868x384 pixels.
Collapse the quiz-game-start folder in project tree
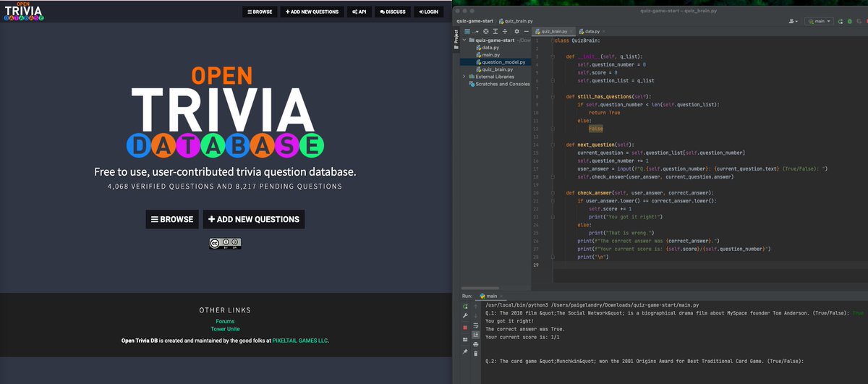click(x=464, y=40)
